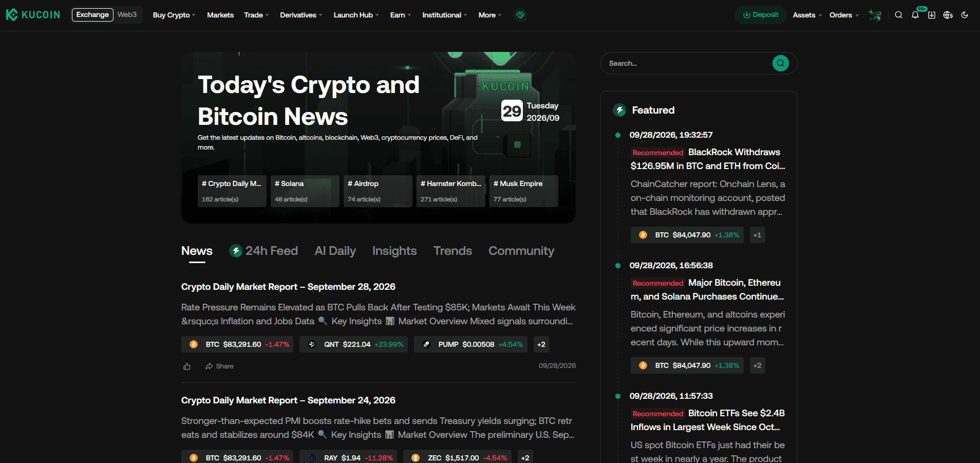980x463 pixels.
Task: Click the download app icon
Action: 932,15
